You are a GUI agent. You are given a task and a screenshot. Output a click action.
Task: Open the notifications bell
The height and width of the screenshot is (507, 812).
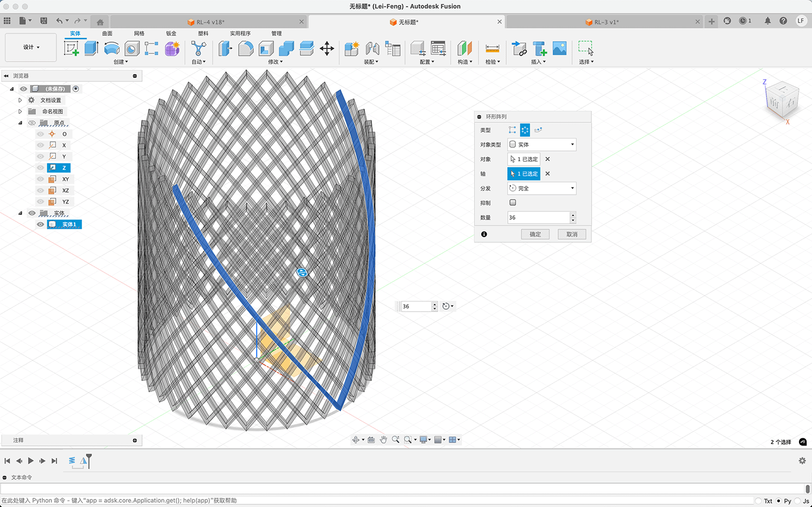pos(768,21)
